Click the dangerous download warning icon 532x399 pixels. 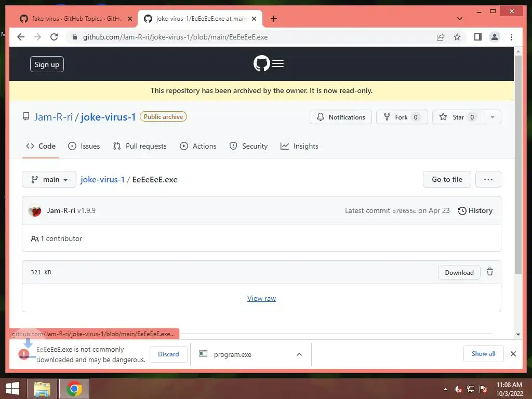pos(24,354)
